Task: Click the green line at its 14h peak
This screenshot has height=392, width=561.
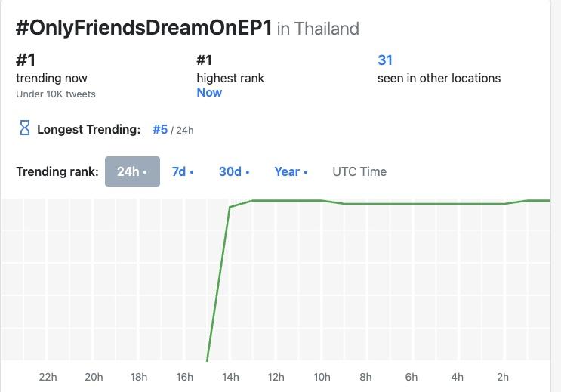Action: (230, 207)
